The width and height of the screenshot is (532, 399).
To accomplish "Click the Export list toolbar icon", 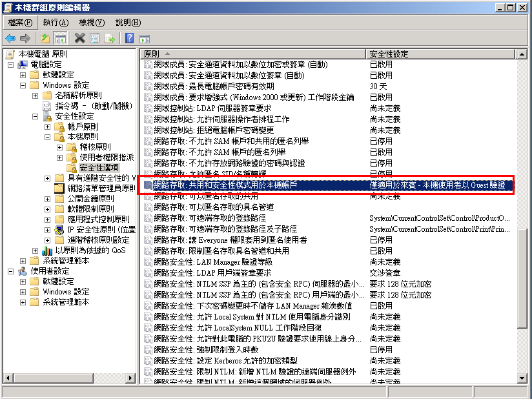I will point(110,38).
